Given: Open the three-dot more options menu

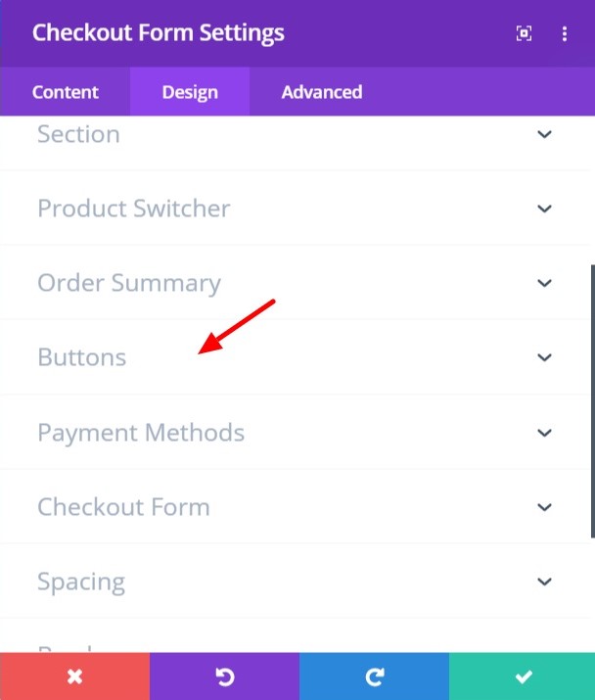Looking at the screenshot, I should (565, 33).
